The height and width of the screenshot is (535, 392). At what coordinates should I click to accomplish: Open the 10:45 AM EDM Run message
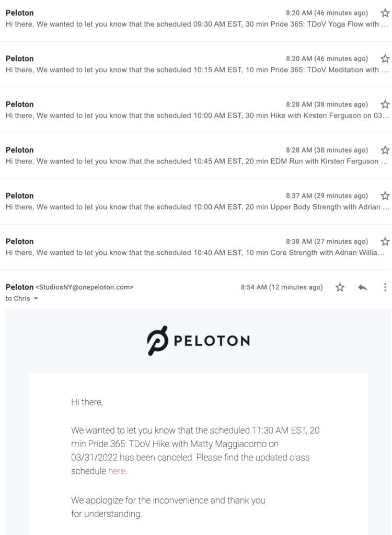196,156
